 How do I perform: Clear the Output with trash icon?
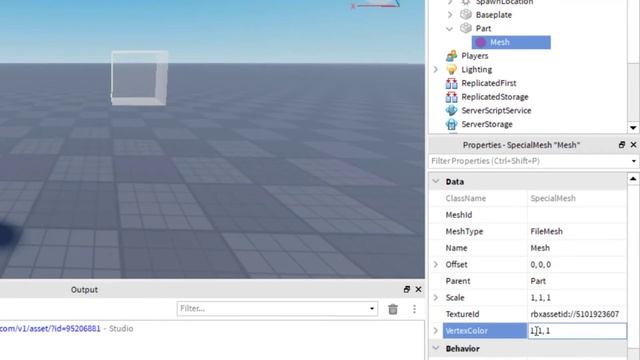(393, 309)
